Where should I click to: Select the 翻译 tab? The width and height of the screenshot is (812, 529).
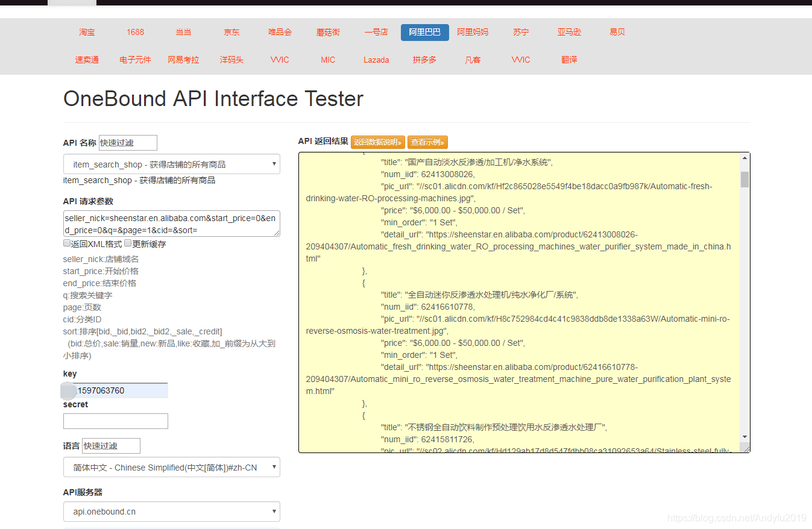coord(569,60)
